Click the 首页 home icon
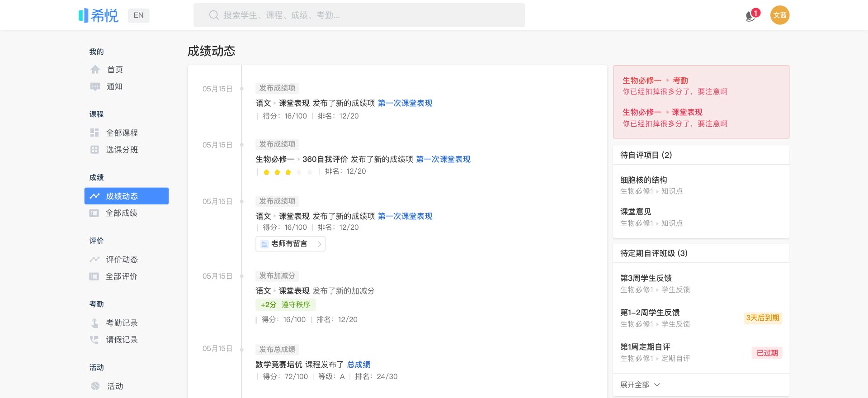Image resolution: width=868 pixels, height=398 pixels. (x=95, y=70)
